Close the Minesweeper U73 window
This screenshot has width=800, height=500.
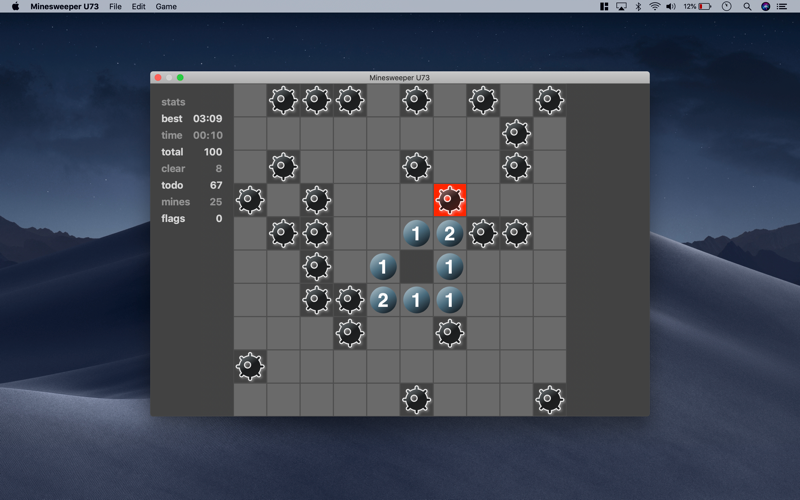pos(158,78)
